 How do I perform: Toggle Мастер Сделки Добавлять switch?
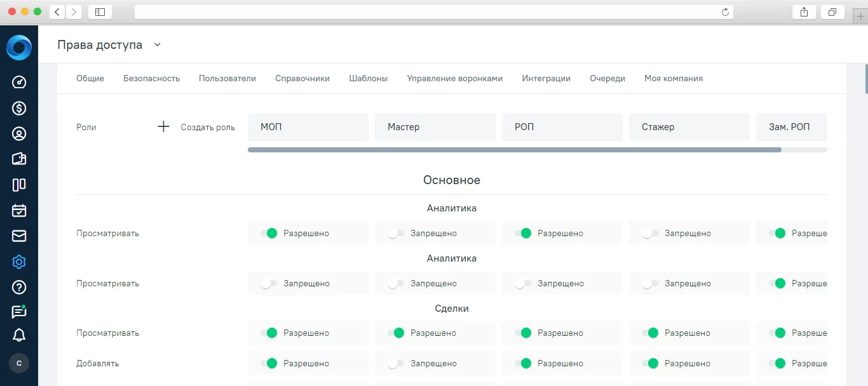(396, 363)
